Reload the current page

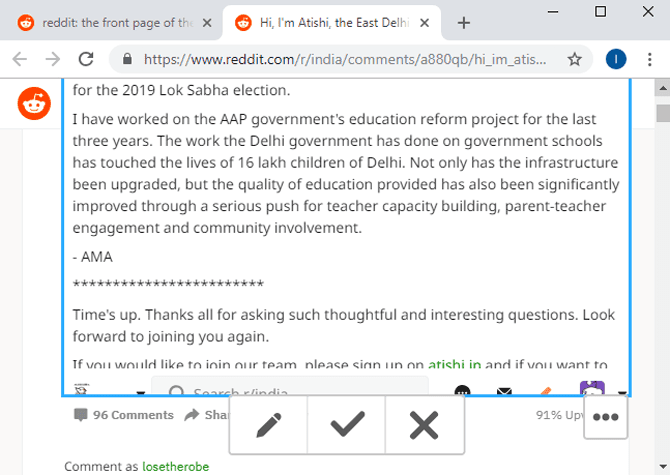tap(86, 59)
